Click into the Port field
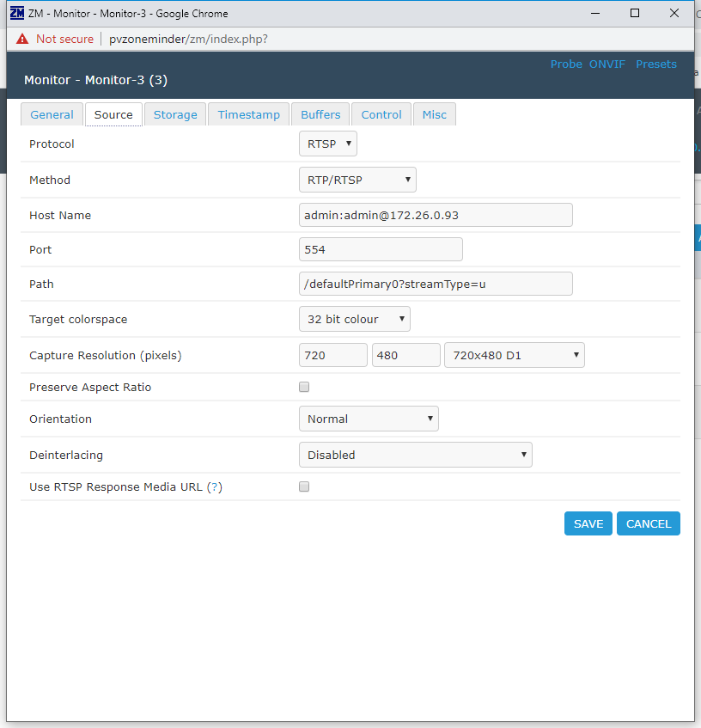 [381, 249]
